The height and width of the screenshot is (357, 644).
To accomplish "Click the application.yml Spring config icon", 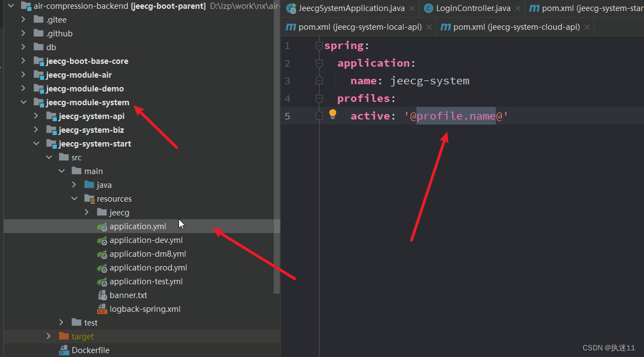I will click(x=102, y=226).
